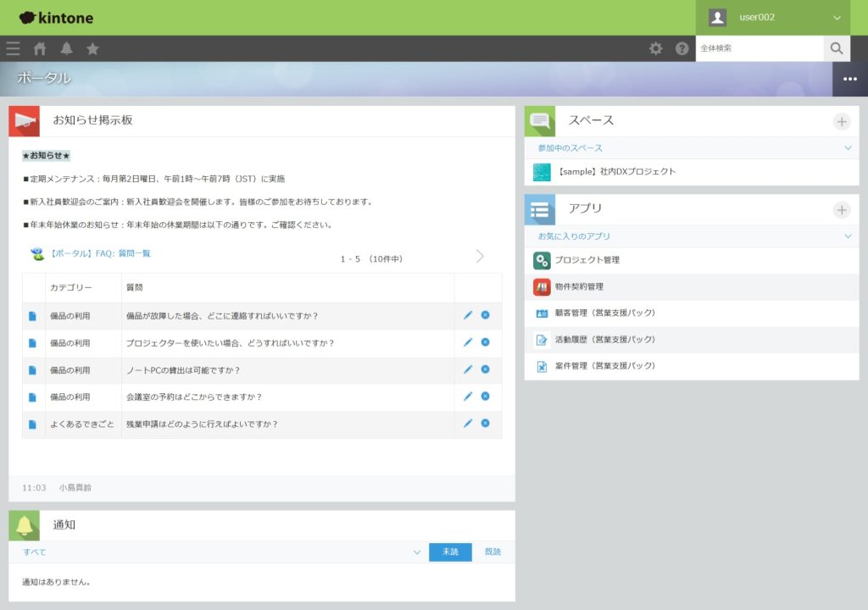Viewport: 868px width, 610px height.
Task: Open the プロジェクト管理 app
Action: tap(587, 260)
